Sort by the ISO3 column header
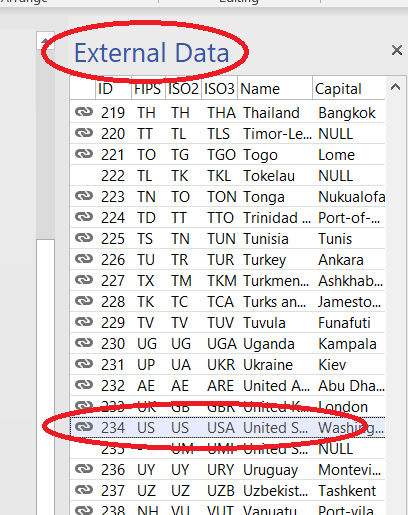Image resolution: width=408 pixels, height=515 pixels. pos(219,89)
